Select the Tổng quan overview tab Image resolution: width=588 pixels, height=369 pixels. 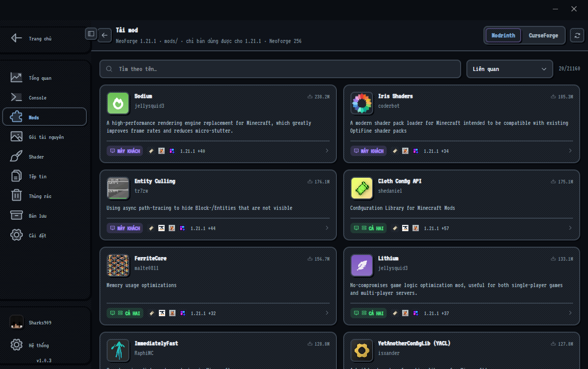point(45,78)
